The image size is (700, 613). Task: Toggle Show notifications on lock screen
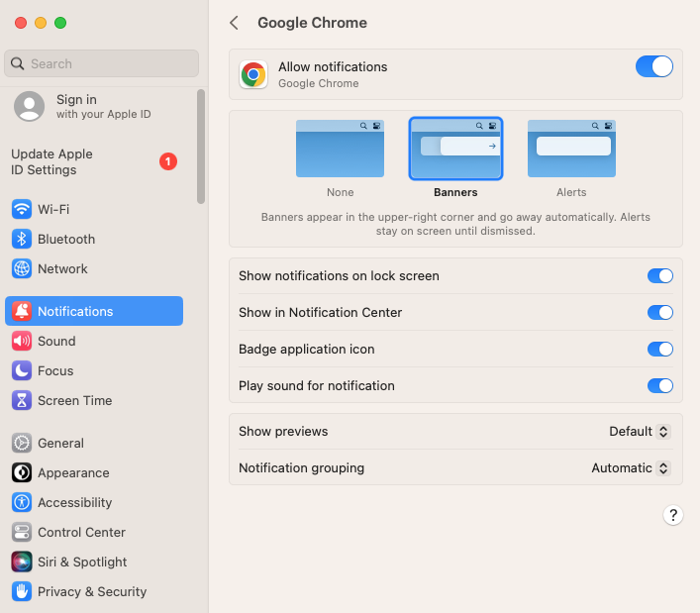tap(659, 276)
